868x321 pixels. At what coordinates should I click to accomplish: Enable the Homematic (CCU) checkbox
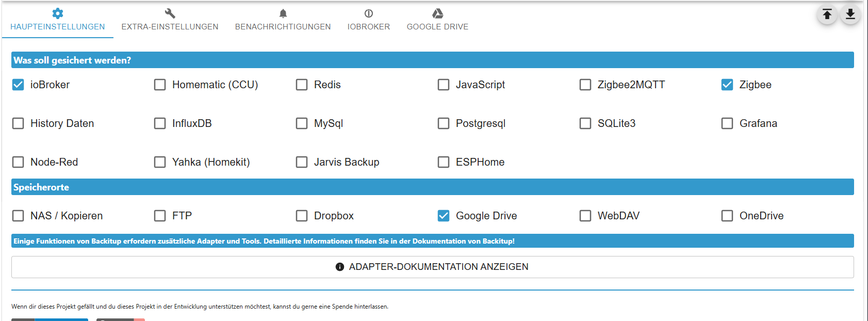[160, 85]
